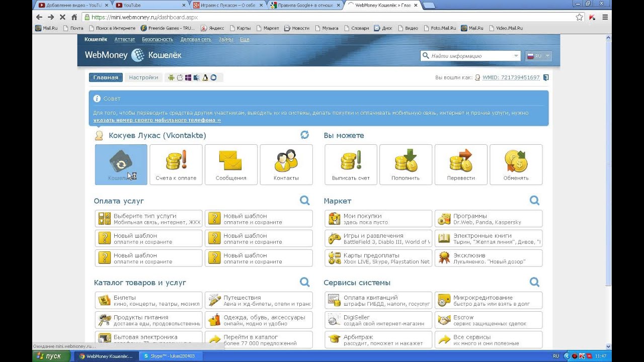Open Карты предоплаты item
Image resolution: width=644 pixels, height=362 pixels.
(x=378, y=258)
